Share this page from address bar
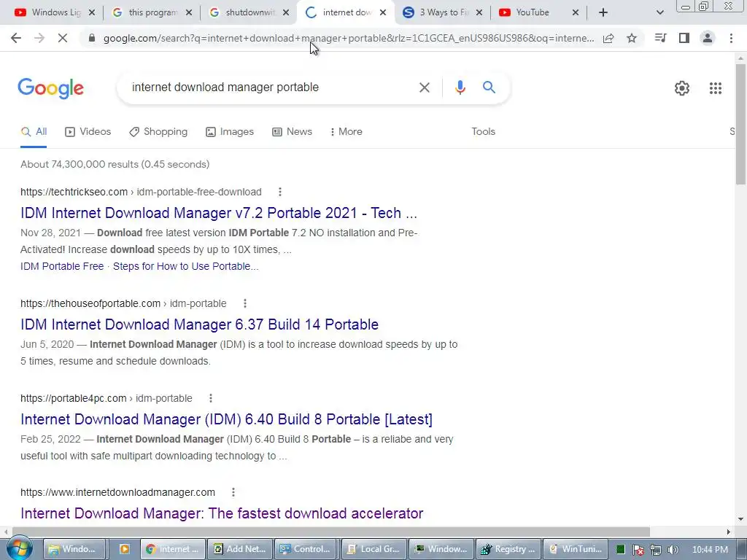747x560 pixels. click(x=608, y=38)
